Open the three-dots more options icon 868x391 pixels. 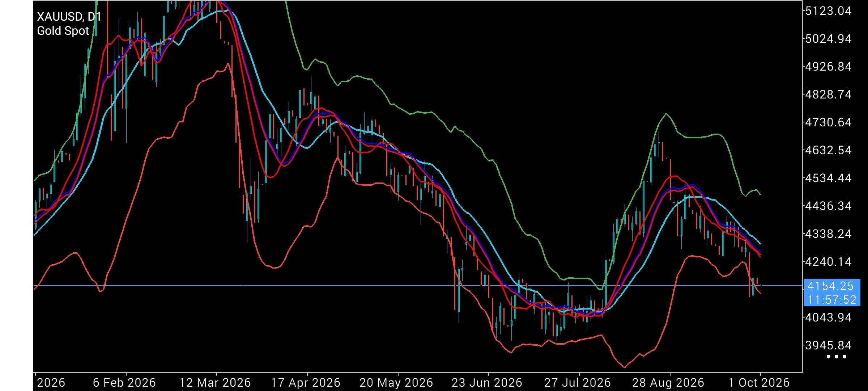coord(837,357)
